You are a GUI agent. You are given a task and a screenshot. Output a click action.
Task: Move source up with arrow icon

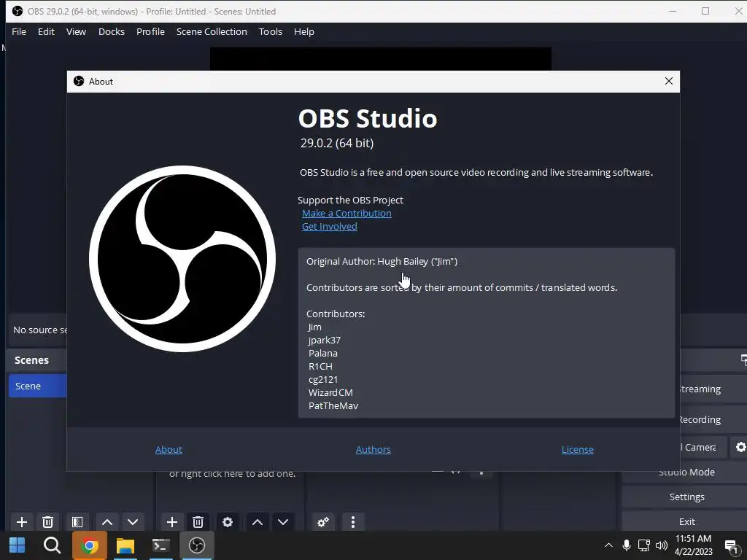[258, 522]
